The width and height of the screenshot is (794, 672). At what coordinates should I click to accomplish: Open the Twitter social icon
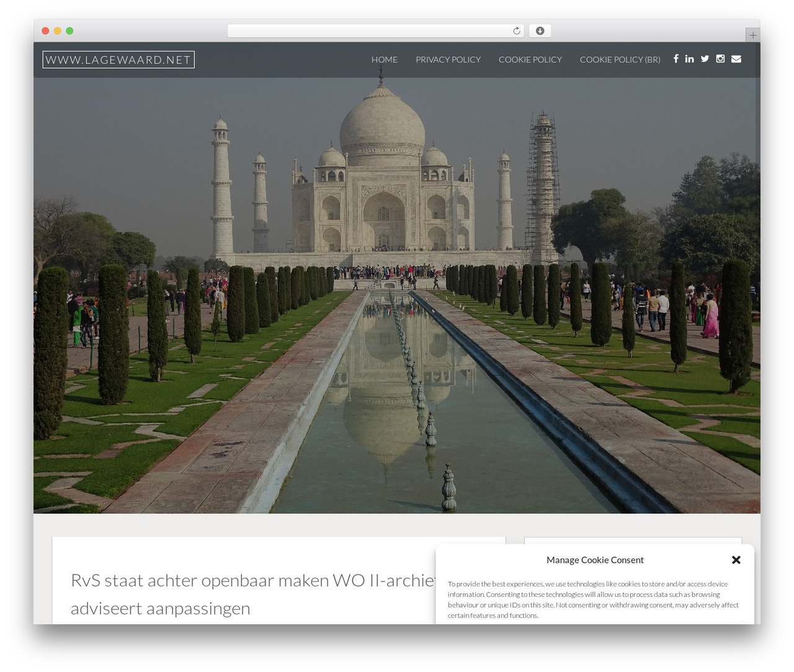click(x=705, y=59)
